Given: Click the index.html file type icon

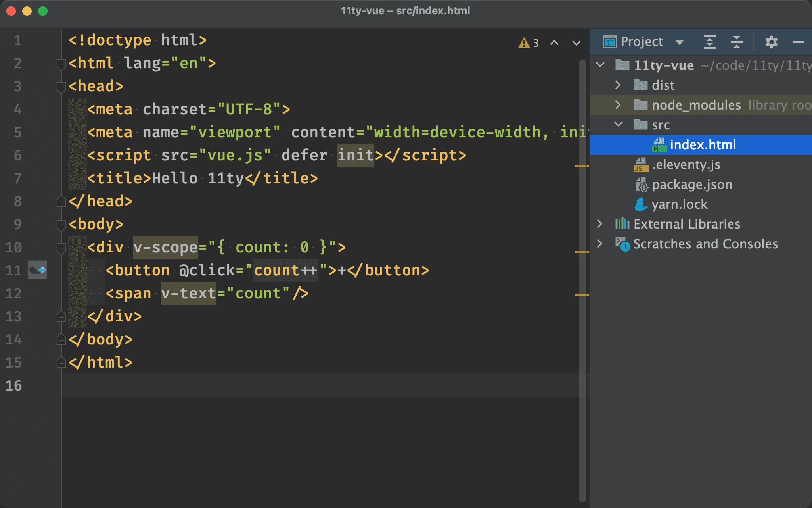Looking at the screenshot, I should [659, 145].
